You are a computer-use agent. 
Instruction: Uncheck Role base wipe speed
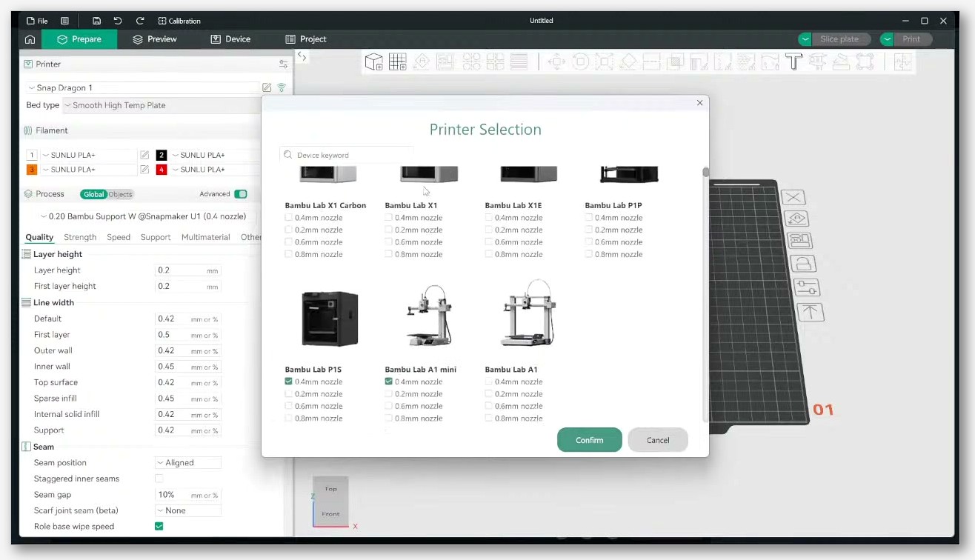pos(159,527)
